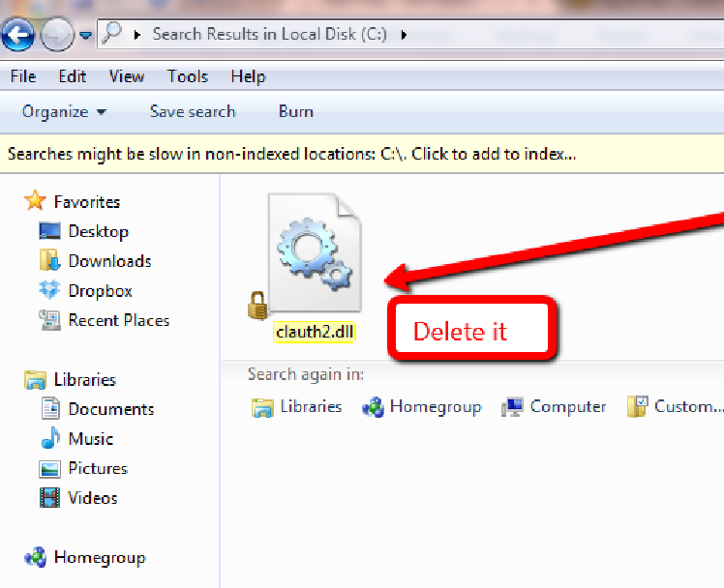Select Homegroup in navigation pane
Viewport: 724px width, 588px height.
99,557
